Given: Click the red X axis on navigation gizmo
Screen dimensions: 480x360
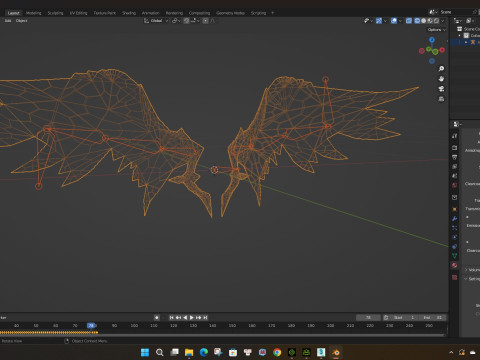Looking at the screenshot, I should tap(442, 50).
